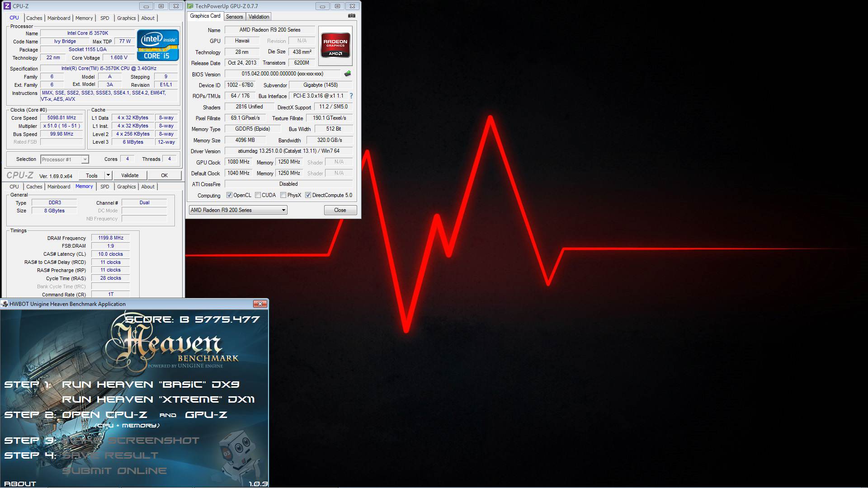
Task: Click the Bus Interface question mark icon
Action: (351, 96)
